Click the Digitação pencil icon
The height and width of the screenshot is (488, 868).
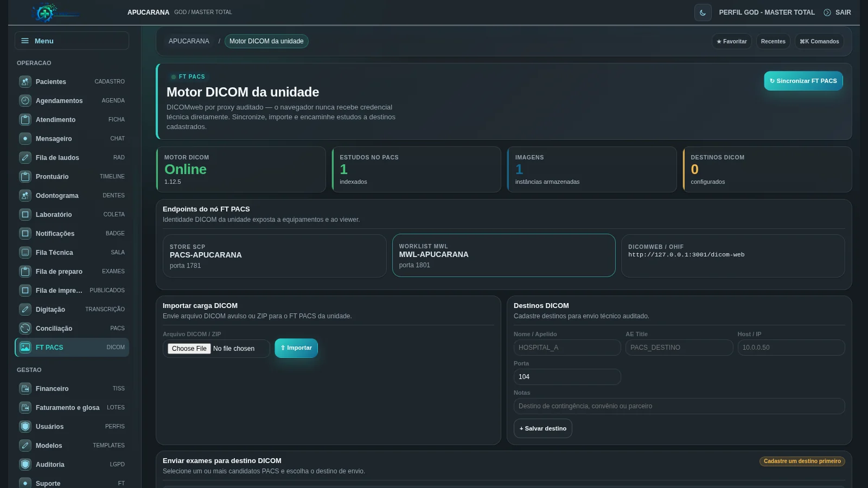25,309
